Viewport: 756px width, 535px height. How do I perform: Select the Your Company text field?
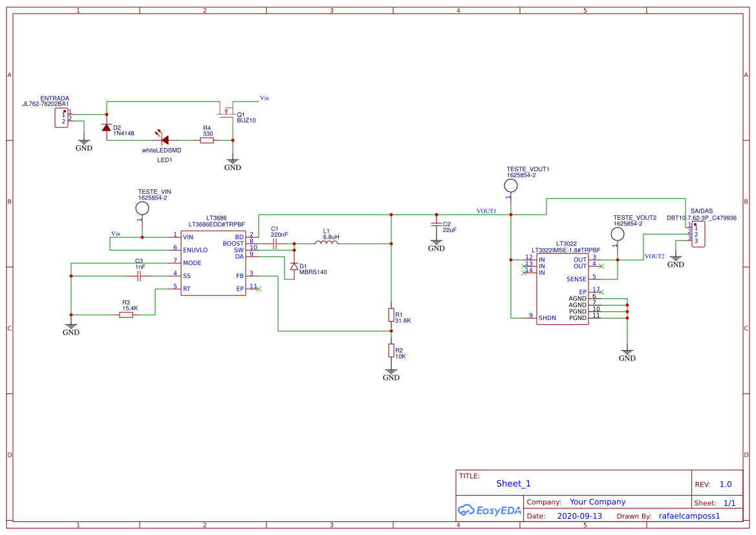click(x=598, y=502)
